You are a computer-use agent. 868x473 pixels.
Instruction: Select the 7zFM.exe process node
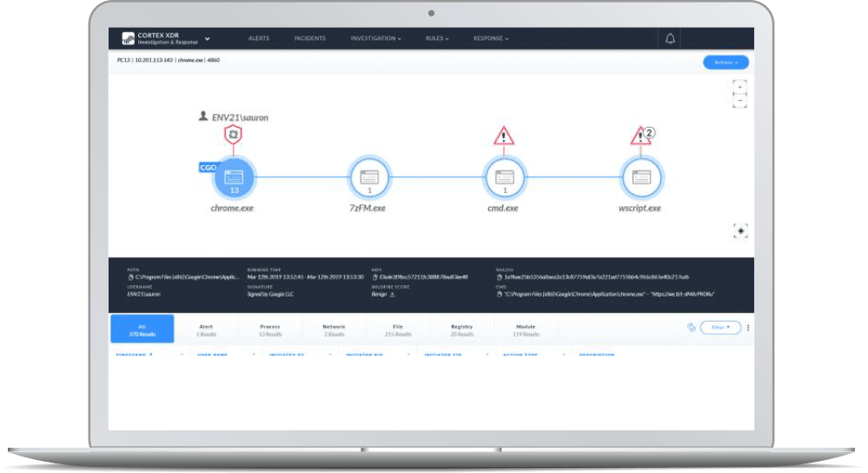369,177
